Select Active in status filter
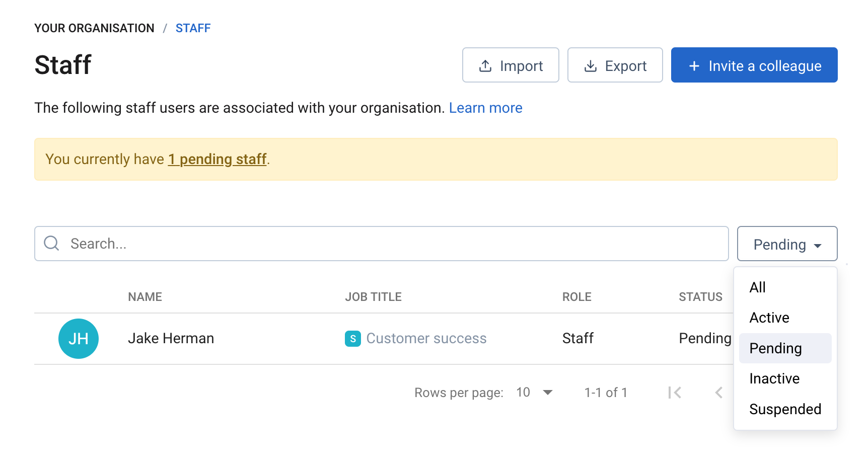This screenshot has width=868, height=466. (x=785, y=318)
